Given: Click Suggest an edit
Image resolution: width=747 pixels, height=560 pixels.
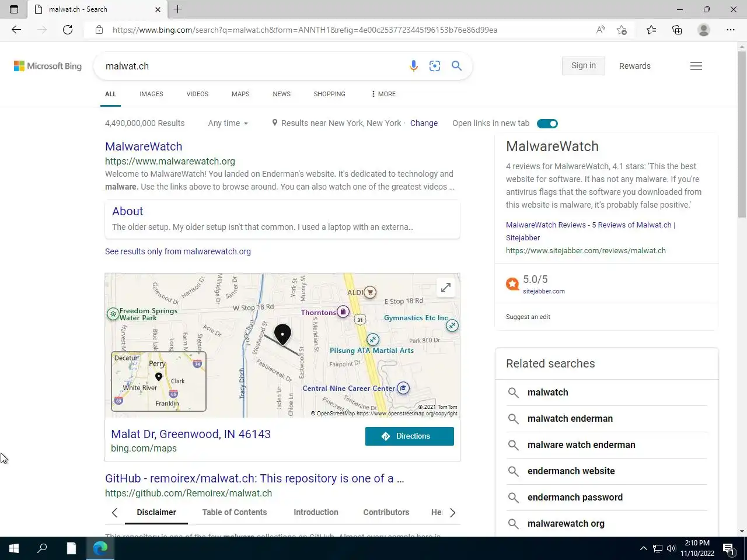Looking at the screenshot, I should (x=528, y=317).
